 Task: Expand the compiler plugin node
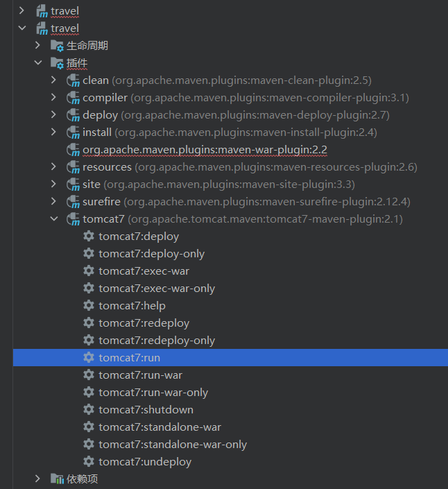[x=54, y=98]
